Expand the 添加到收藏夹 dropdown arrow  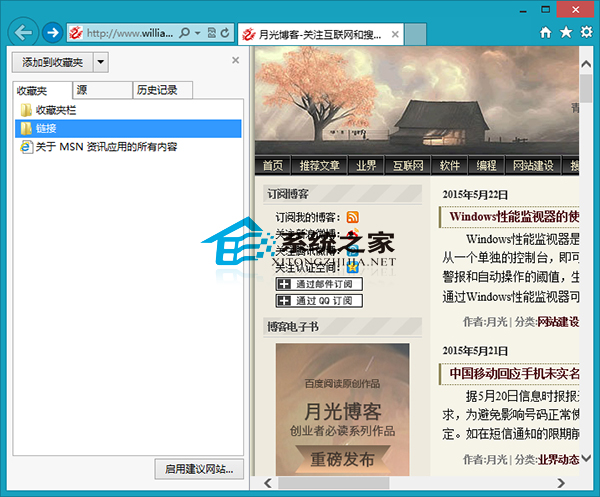(101, 62)
